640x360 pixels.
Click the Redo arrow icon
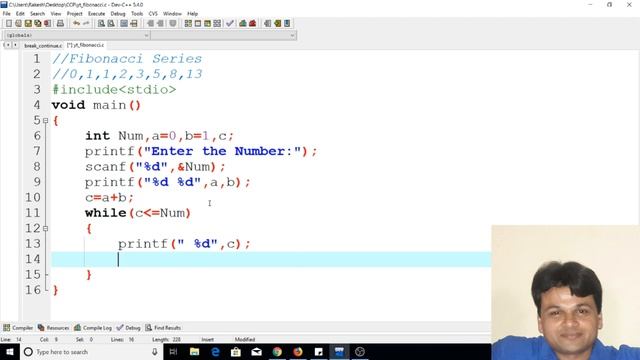coord(86,24)
